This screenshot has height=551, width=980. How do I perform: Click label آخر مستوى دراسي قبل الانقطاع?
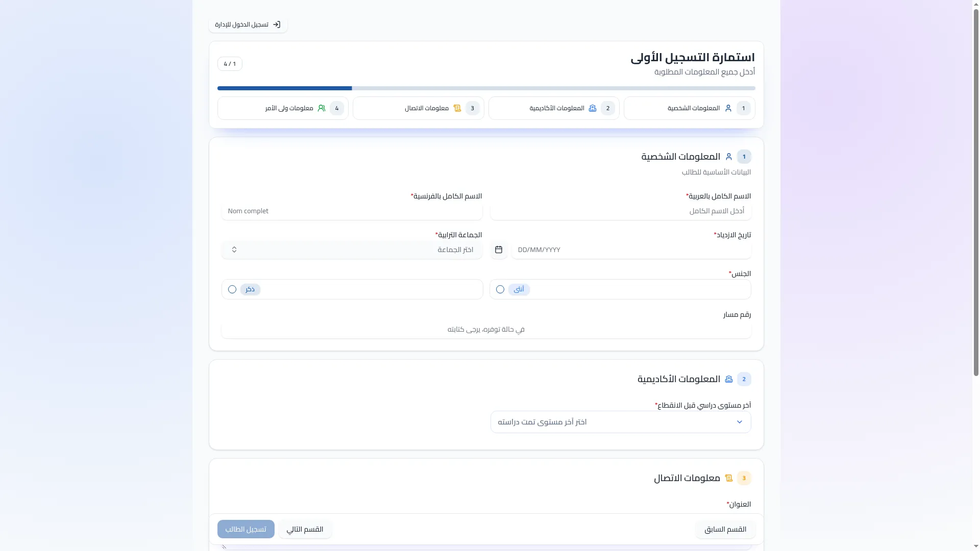tap(703, 405)
